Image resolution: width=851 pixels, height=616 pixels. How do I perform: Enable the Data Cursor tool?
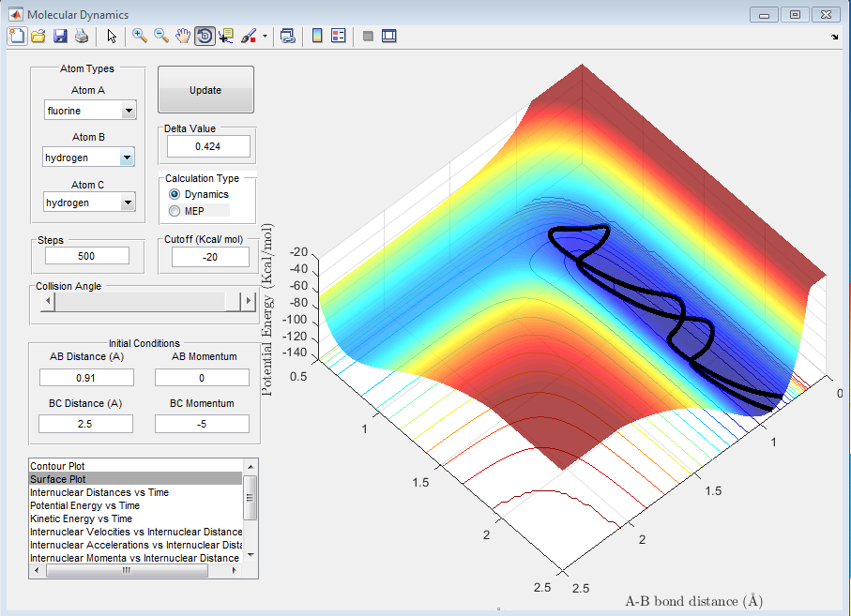click(x=226, y=36)
